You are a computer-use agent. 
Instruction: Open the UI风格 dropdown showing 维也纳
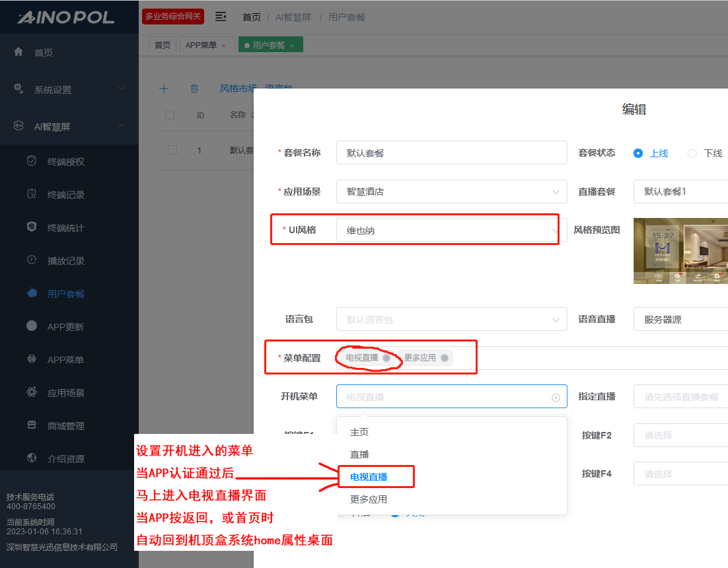click(451, 230)
